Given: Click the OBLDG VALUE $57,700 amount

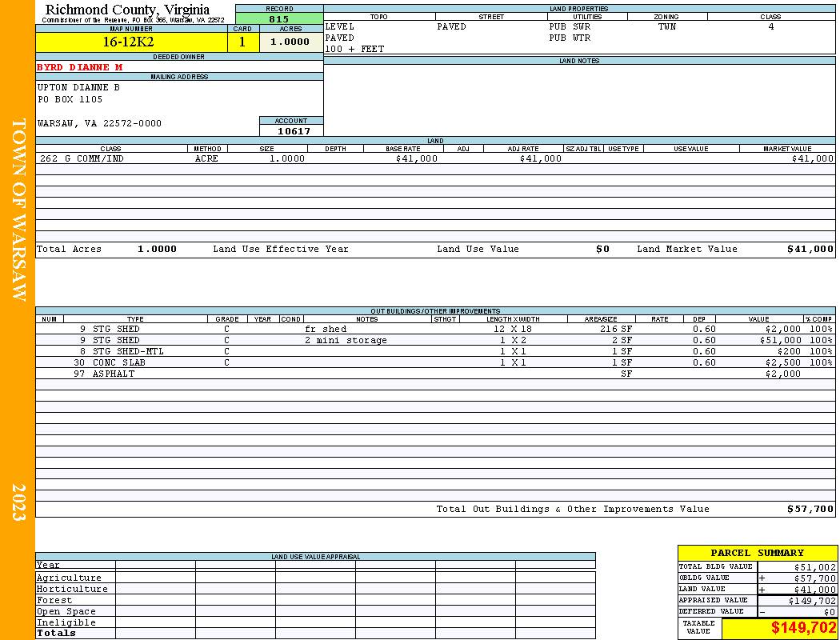Looking at the screenshot, I should (815, 578).
